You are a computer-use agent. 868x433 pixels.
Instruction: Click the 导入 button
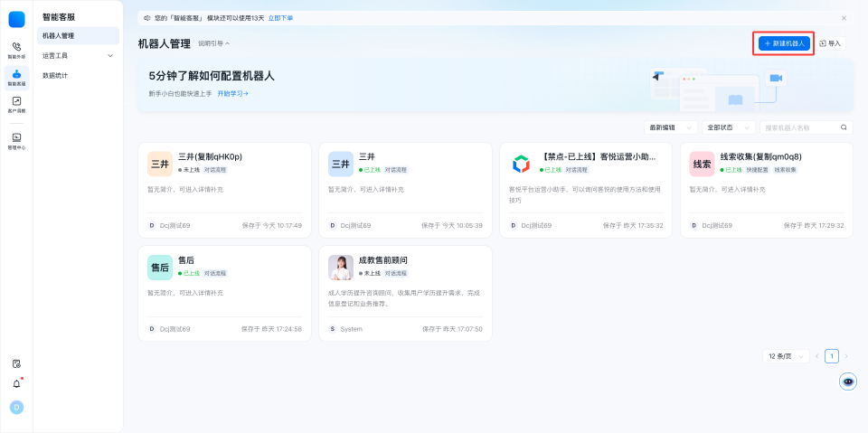tap(830, 43)
